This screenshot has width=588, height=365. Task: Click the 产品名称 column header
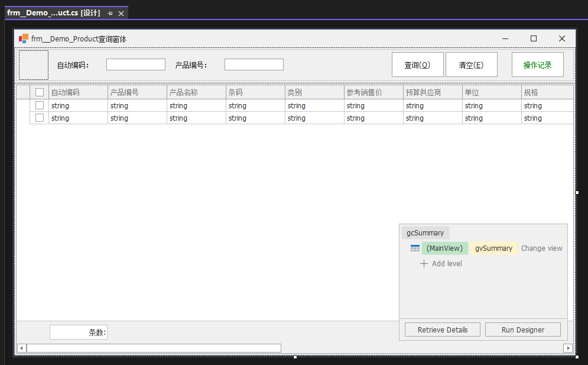pyautogui.click(x=197, y=92)
